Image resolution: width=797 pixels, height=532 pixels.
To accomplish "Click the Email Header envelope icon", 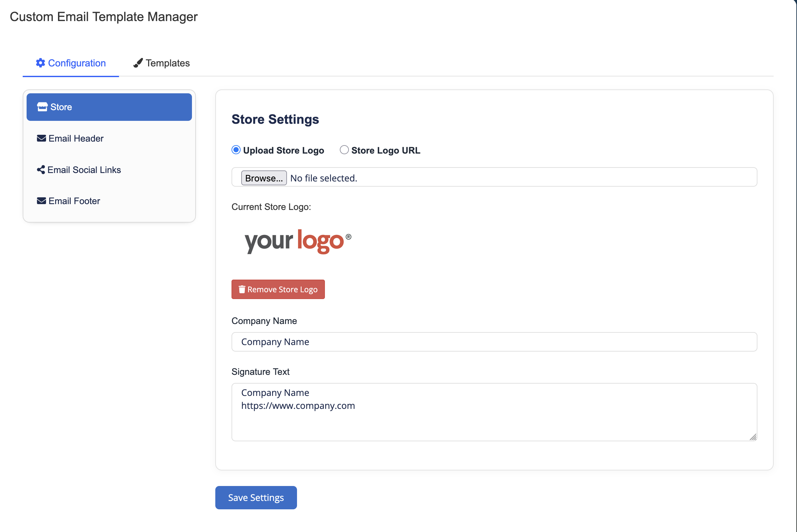I will point(42,138).
